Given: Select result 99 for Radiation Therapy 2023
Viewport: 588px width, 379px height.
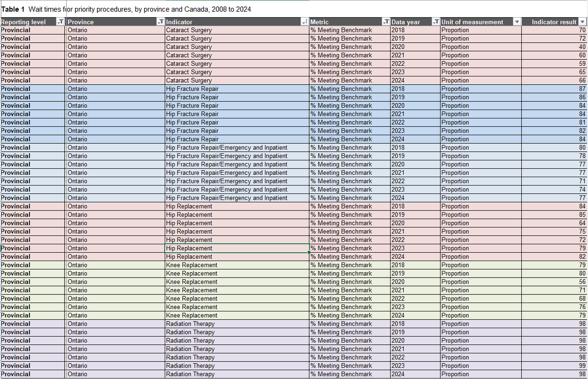Looking at the screenshot, I should click(554, 365).
